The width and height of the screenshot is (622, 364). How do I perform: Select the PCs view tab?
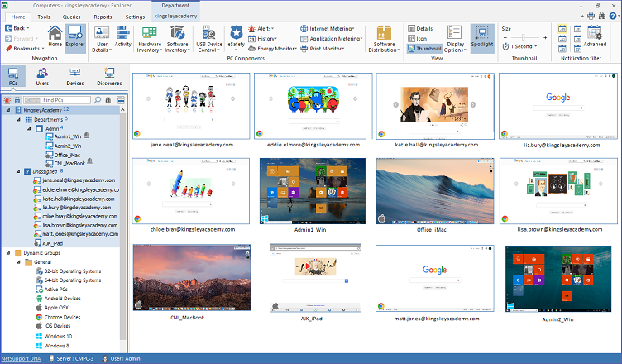click(x=13, y=76)
